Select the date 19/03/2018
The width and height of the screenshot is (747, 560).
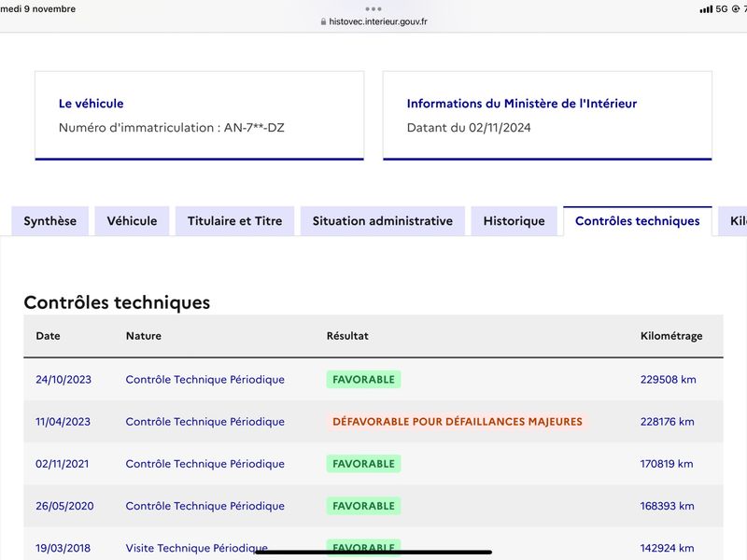point(63,548)
